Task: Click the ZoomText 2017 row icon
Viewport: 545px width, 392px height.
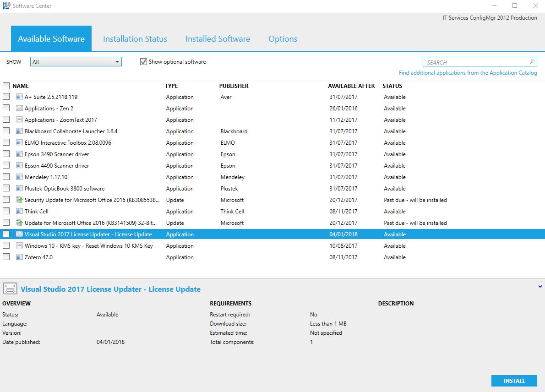Action: pyautogui.click(x=19, y=120)
